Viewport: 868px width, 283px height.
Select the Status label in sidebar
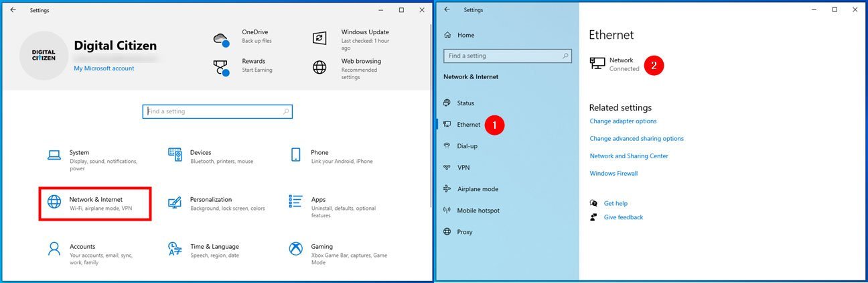click(x=465, y=103)
